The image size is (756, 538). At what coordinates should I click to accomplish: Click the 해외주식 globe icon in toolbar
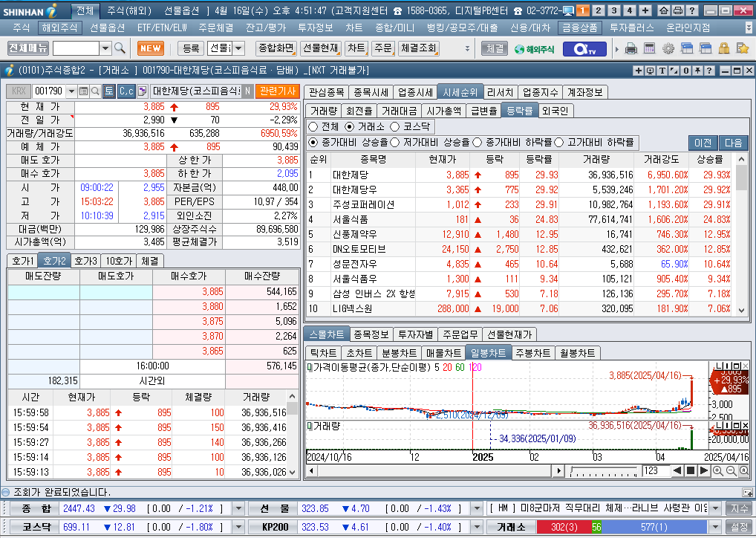tap(534, 49)
